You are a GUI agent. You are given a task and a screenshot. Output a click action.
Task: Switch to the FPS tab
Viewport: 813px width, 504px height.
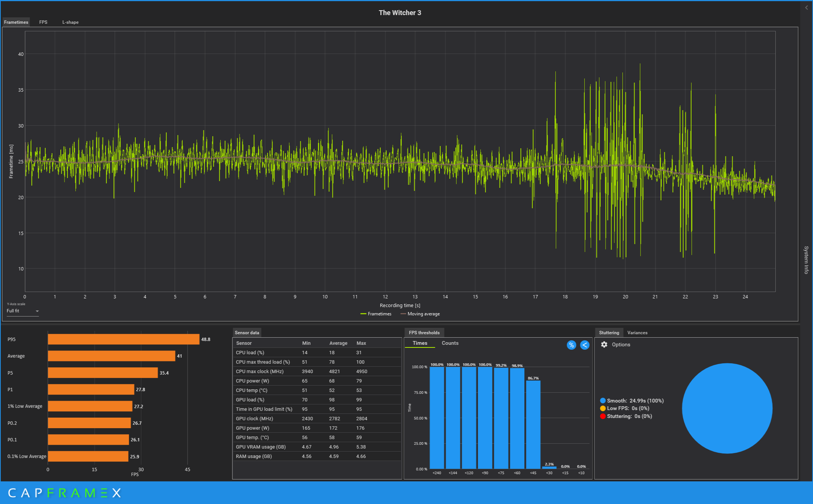tap(43, 22)
